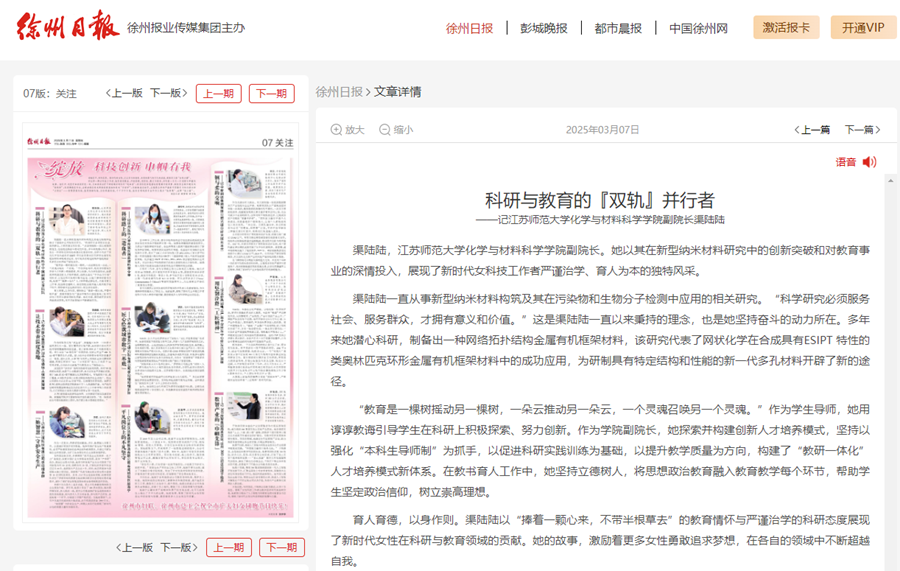Play article audio via speaker icon
This screenshot has height=571, width=900.
tap(869, 162)
